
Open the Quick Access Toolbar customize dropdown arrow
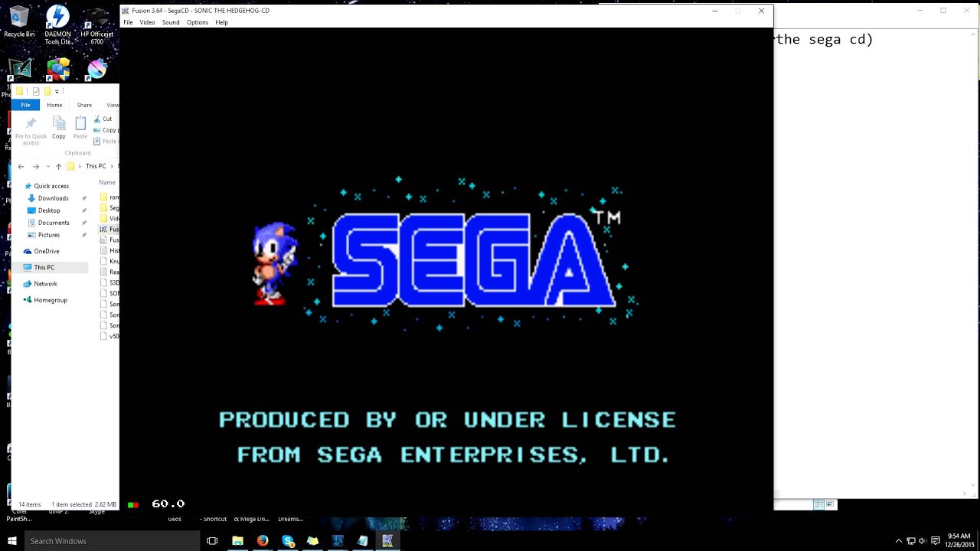point(57,92)
